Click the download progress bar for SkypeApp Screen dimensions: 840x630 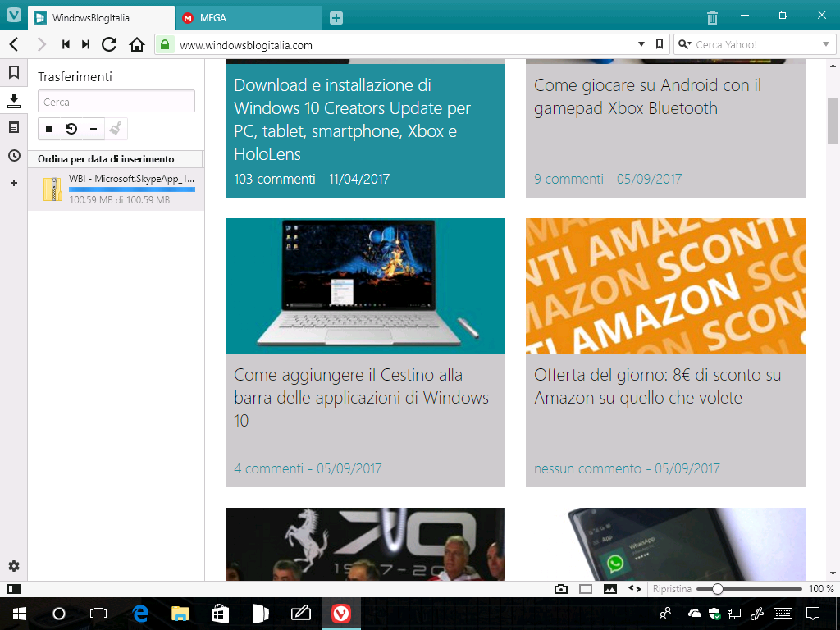point(132,189)
